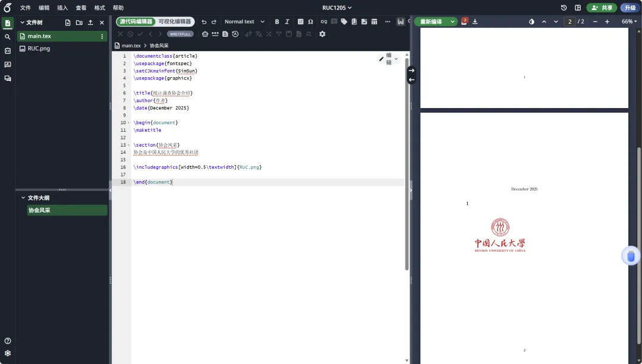
Task: Open the main.tex options menu
Action: [x=102, y=36]
